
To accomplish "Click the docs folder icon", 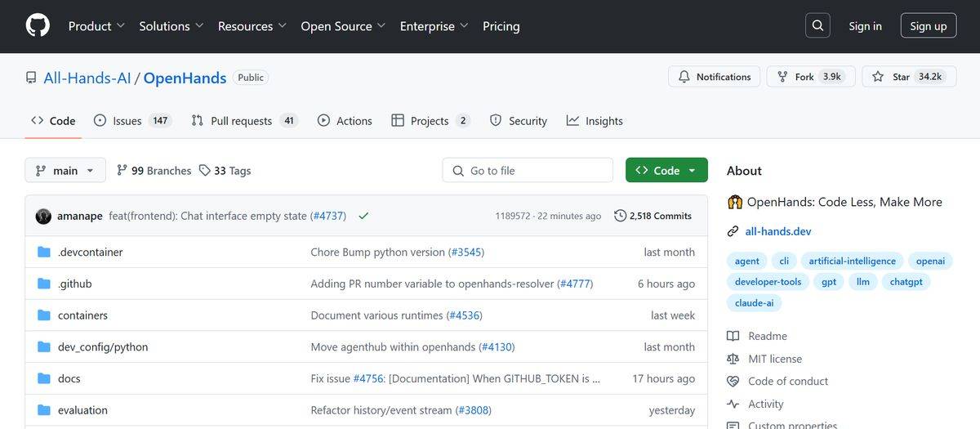I will 44,378.
